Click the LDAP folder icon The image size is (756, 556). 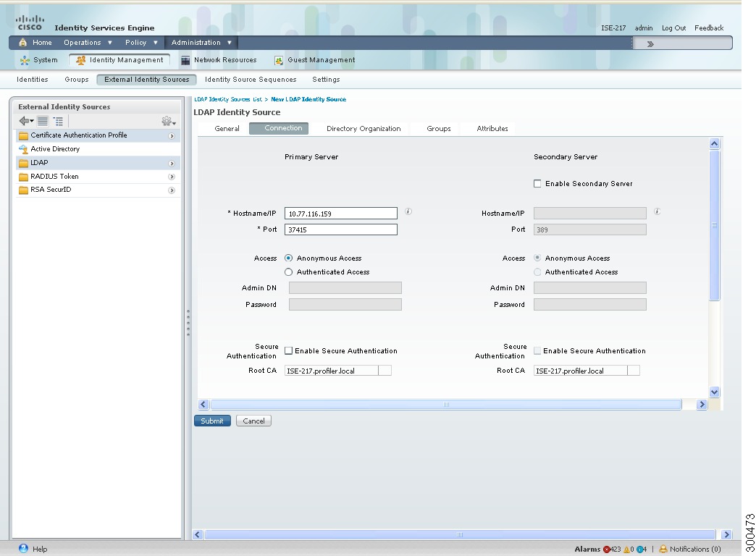pyautogui.click(x=23, y=163)
